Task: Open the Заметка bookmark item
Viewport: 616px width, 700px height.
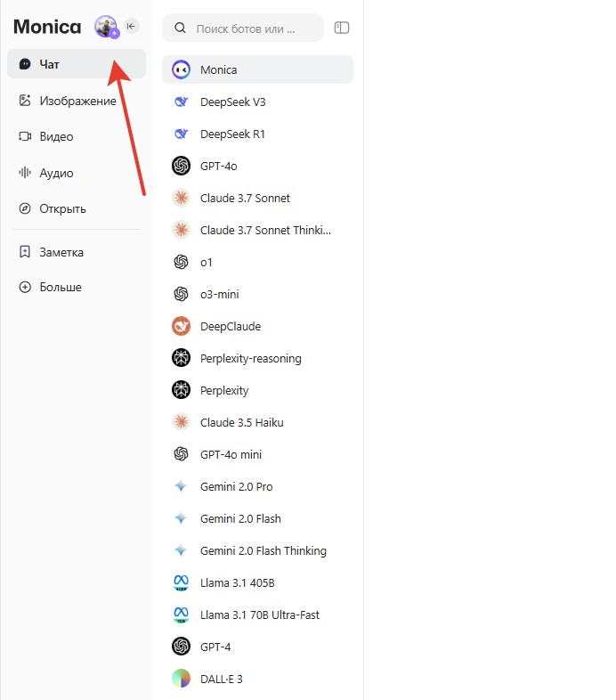Action: pos(61,252)
